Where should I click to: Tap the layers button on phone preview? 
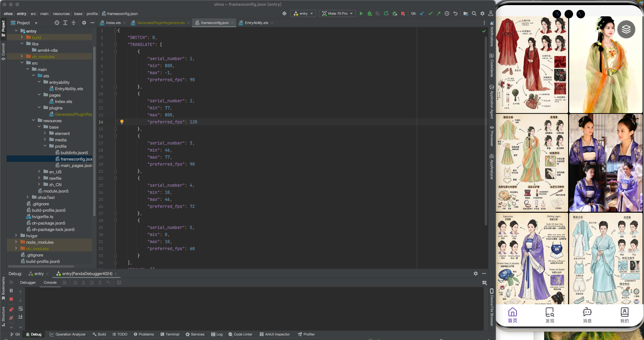[626, 29]
